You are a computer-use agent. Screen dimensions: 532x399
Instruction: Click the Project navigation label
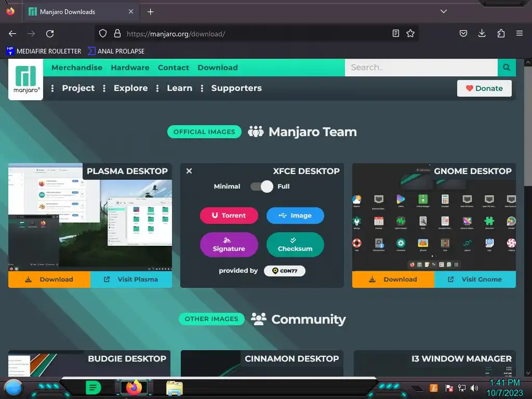[x=78, y=88]
